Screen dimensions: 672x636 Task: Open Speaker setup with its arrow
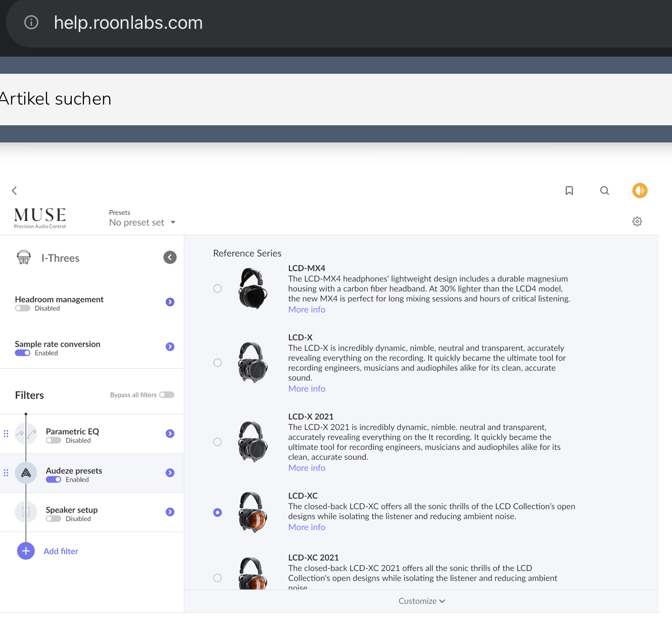pyautogui.click(x=170, y=512)
